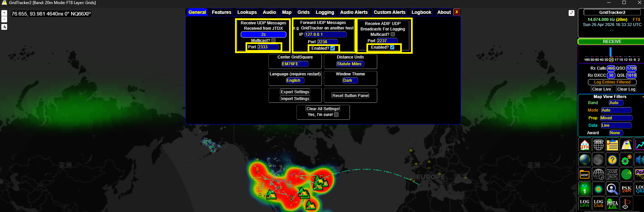Toggle Enabled checkbox under Forward UDP Messages

(333, 48)
